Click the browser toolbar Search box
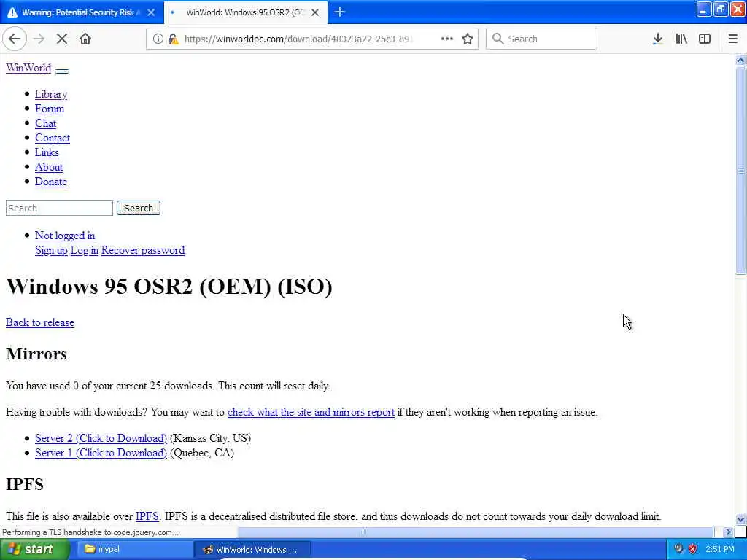This screenshot has width=747, height=560. click(x=541, y=39)
